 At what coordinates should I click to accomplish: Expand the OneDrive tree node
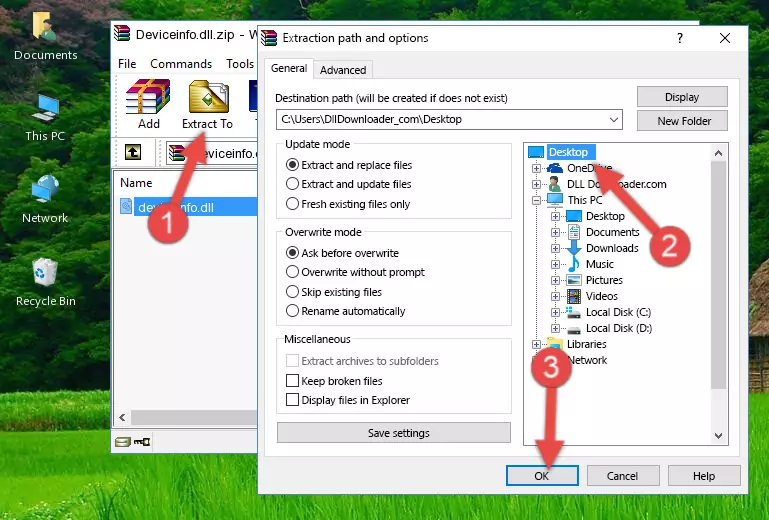click(x=536, y=168)
